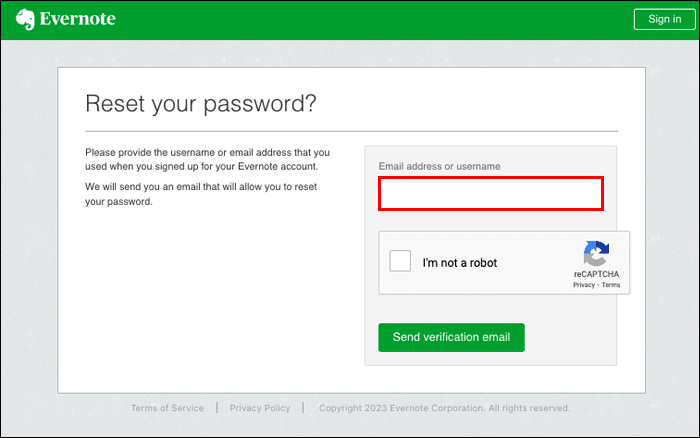Open the reCAPTCHA Terms link
The image size is (700, 438).
tap(611, 285)
